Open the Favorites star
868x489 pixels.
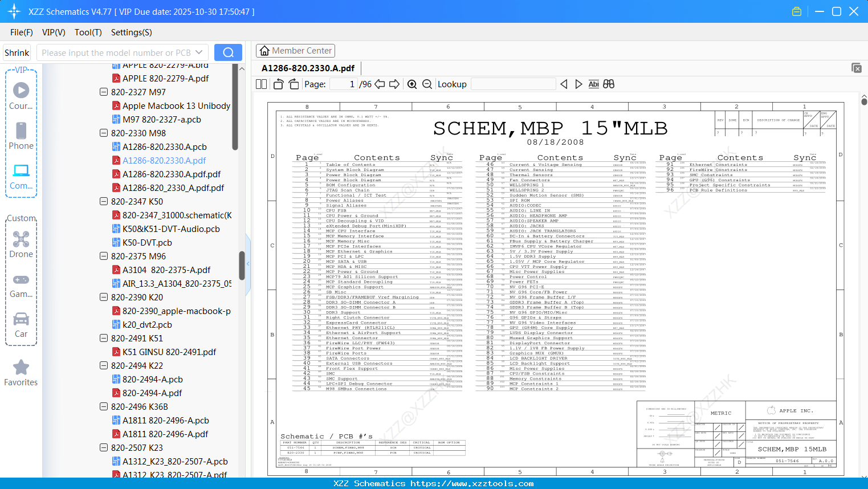pos(21,373)
